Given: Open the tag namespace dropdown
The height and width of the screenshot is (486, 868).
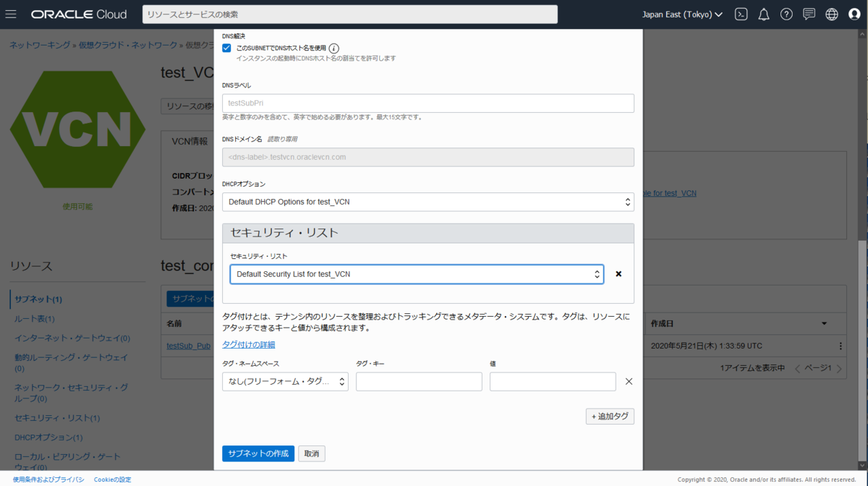Looking at the screenshot, I should (285, 381).
